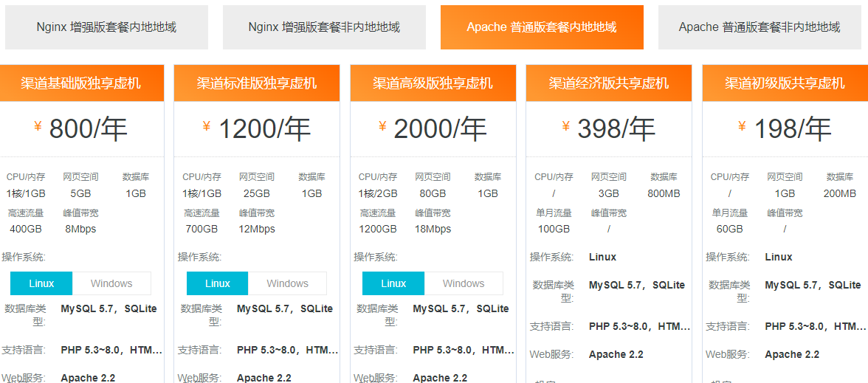Screen dimensions: 868x383
Task: Choose Windows for 渠道高级版独享虚机
Action: (464, 283)
